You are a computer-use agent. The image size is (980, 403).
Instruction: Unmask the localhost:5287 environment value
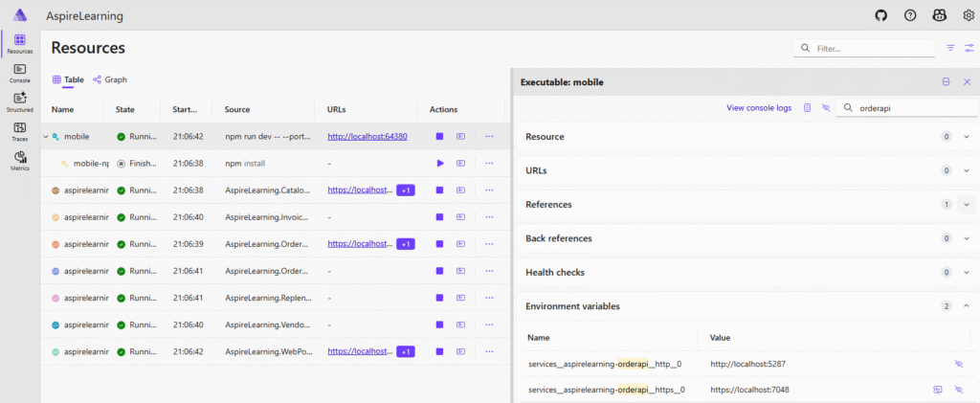click(959, 364)
